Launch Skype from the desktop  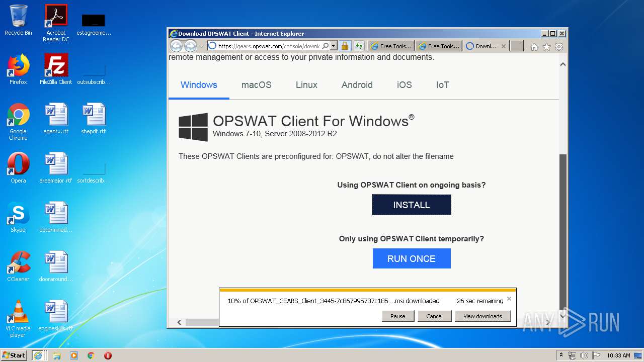click(x=18, y=217)
